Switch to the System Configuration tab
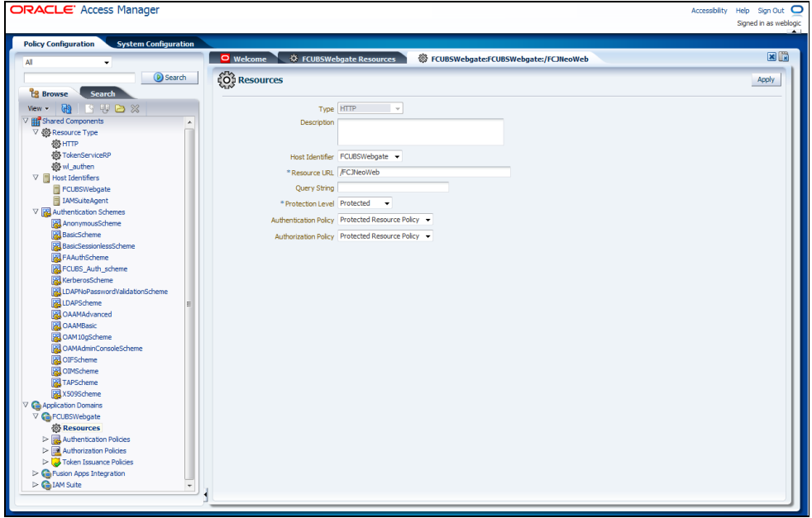Viewport: 812px width, 518px height. 155,44
